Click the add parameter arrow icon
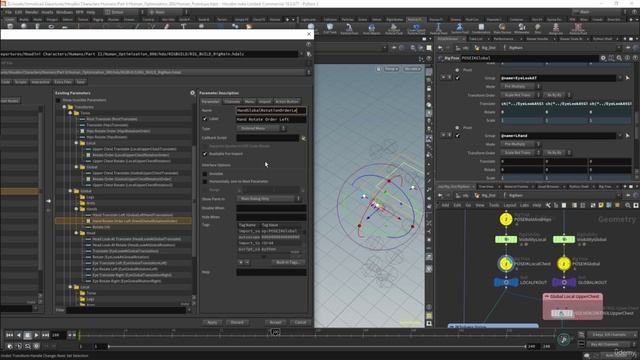 pyautogui.click(x=49, y=201)
